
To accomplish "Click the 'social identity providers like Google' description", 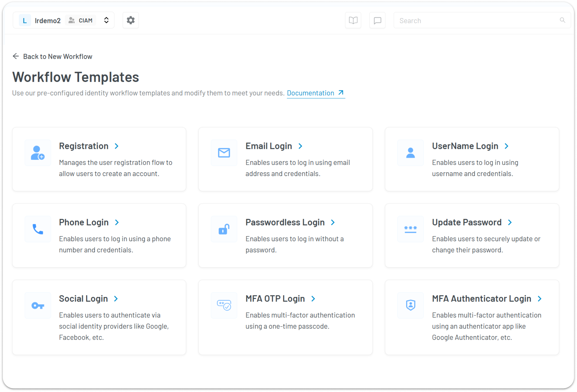I will 114,326.
